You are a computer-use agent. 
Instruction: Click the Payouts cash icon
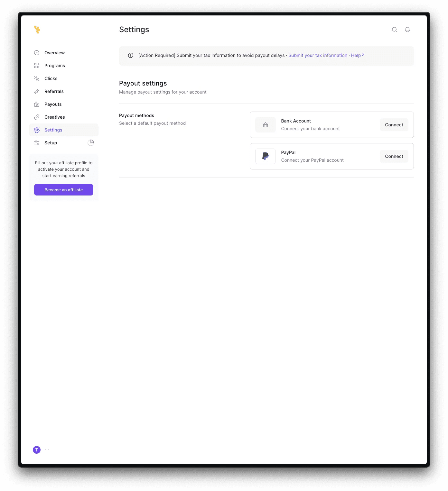[x=37, y=104]
